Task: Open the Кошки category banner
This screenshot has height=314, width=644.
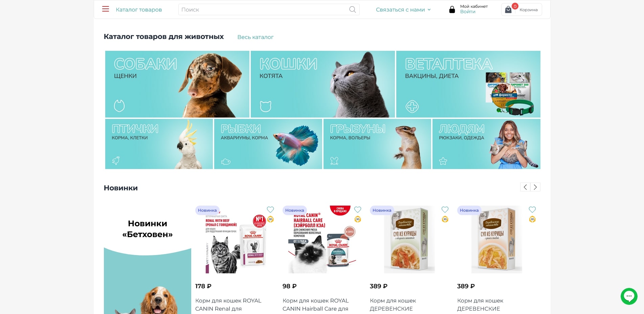Action: 323,84
